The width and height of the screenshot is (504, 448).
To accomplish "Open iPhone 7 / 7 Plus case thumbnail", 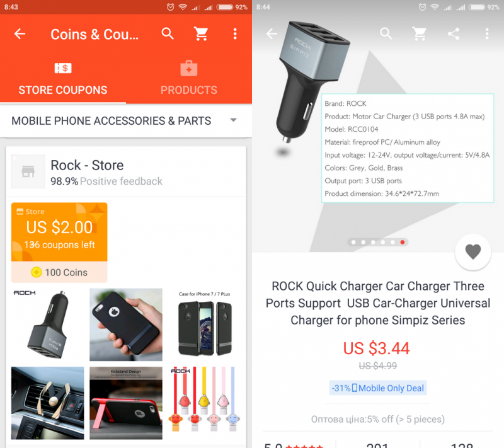I will (204, 325).
